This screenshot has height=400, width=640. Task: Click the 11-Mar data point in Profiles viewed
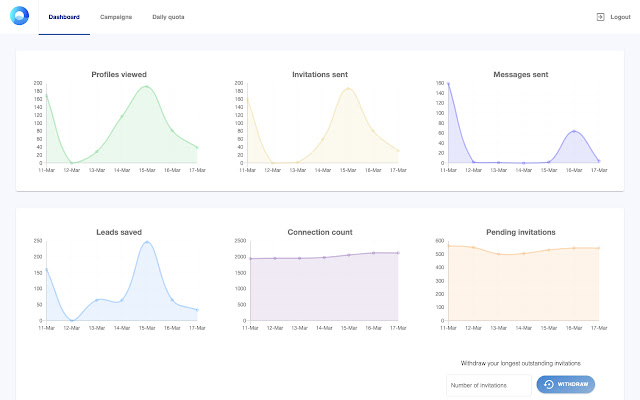point(47,96)
